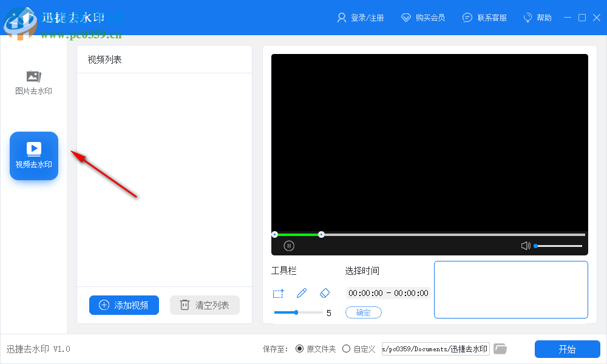Open the 帮助 help menu
The width and height of the screenshot is (607, 364).
tap(537, 18)
